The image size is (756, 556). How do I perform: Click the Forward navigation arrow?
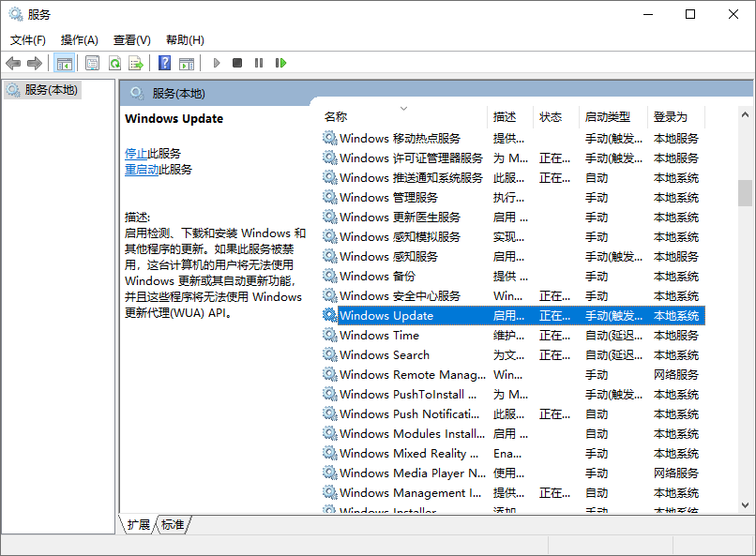[36, 63]
